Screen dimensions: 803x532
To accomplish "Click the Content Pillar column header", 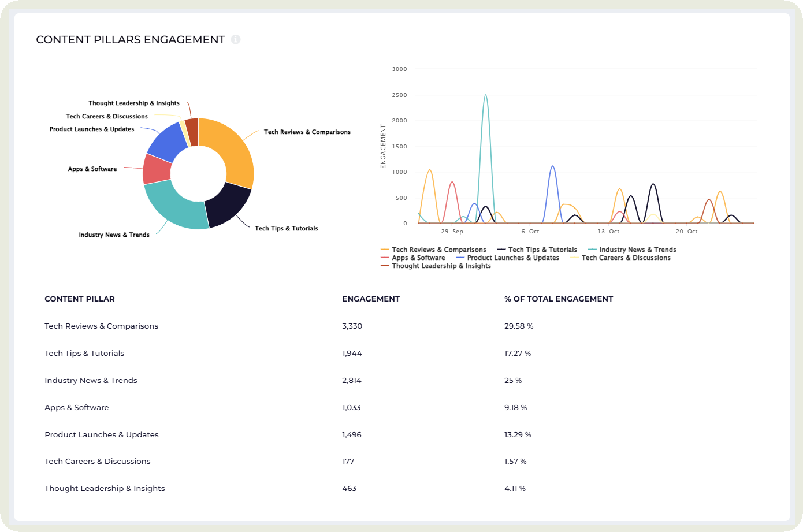I will 79,299.
